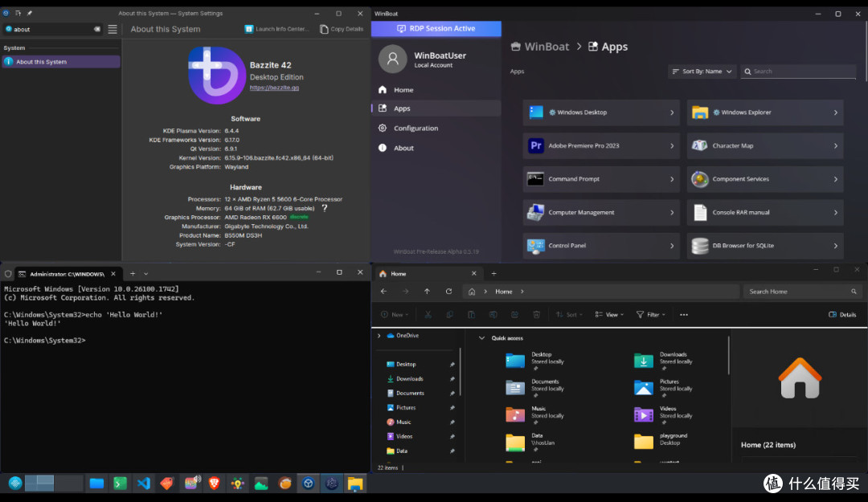The height and width of the screenshot is (502, 868).
Task: Open the Windows Desktop app in WinBoat
Action: pyautogui.click(x=601, y=112)
